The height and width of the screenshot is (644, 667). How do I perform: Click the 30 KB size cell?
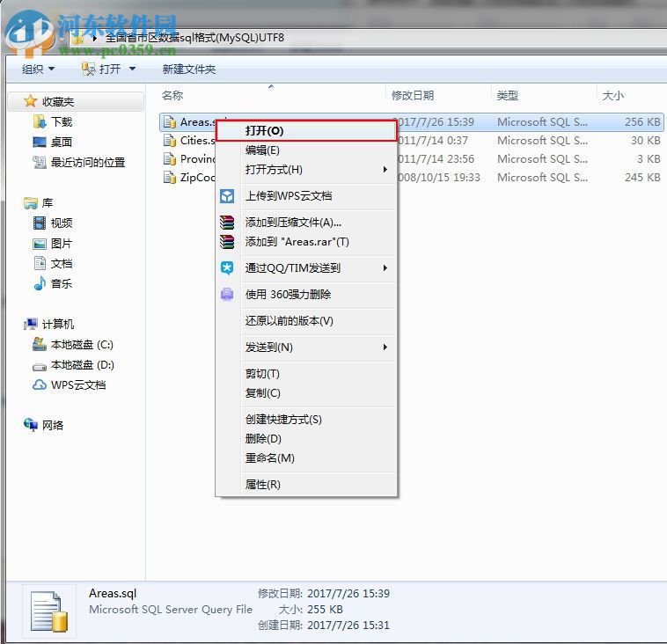(645, 141)
